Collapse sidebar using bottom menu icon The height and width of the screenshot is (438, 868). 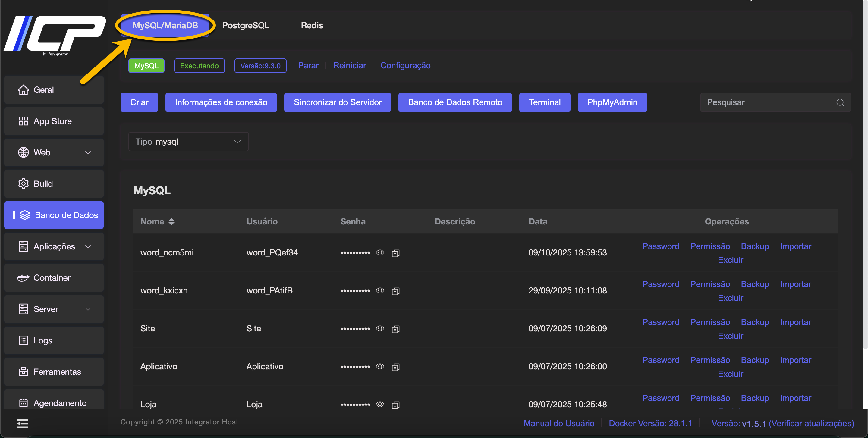(23, 423)
